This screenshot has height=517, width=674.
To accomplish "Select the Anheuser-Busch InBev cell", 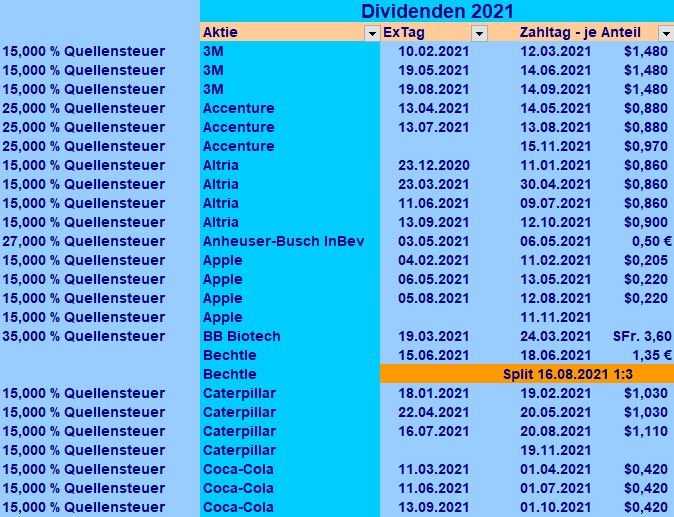I will (290, 241).
